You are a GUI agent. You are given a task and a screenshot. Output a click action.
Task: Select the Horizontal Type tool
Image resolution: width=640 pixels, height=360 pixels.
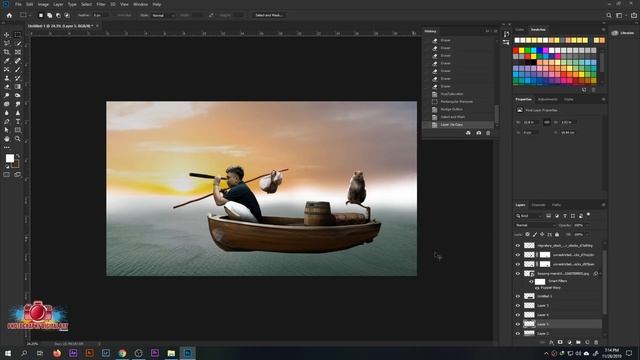(x=18, y=121)
